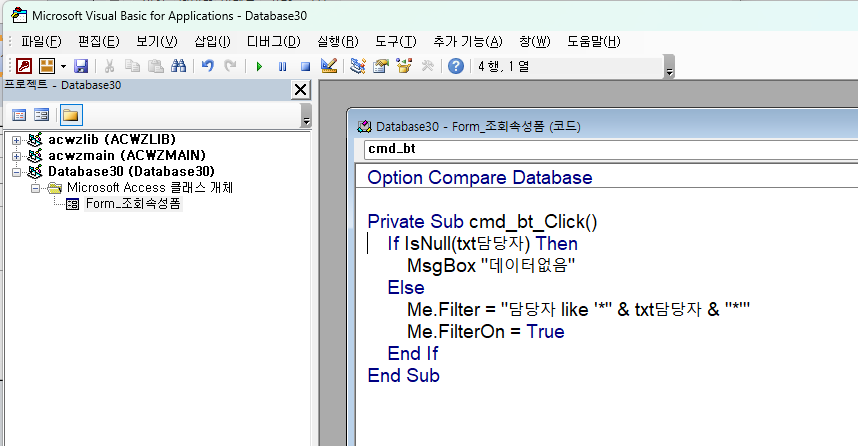Viewport: 858px width, 446px height.
Task: Click the VBA application title bar icon
Action: [19, 15]
